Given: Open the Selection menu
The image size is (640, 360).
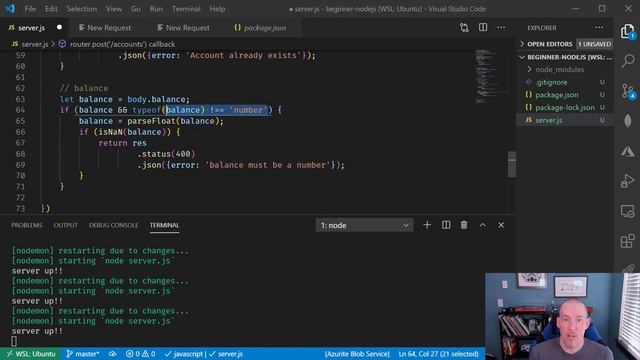Looking at the screenshot, I should click(x=82, y=9).
